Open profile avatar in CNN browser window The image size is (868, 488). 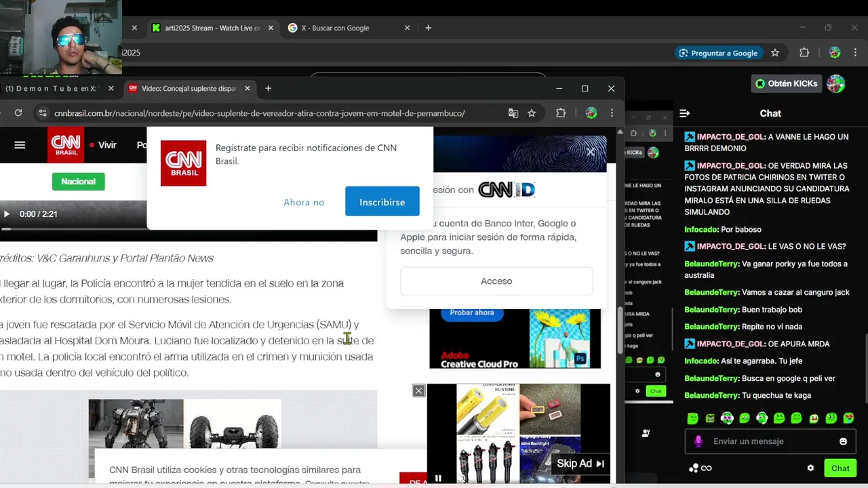click(x=591, y=113)
